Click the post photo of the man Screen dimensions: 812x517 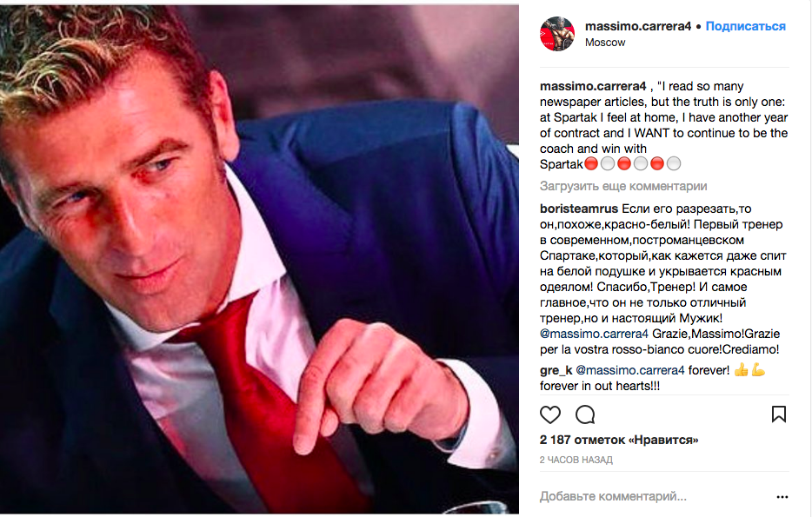click(x=259, y=260)
